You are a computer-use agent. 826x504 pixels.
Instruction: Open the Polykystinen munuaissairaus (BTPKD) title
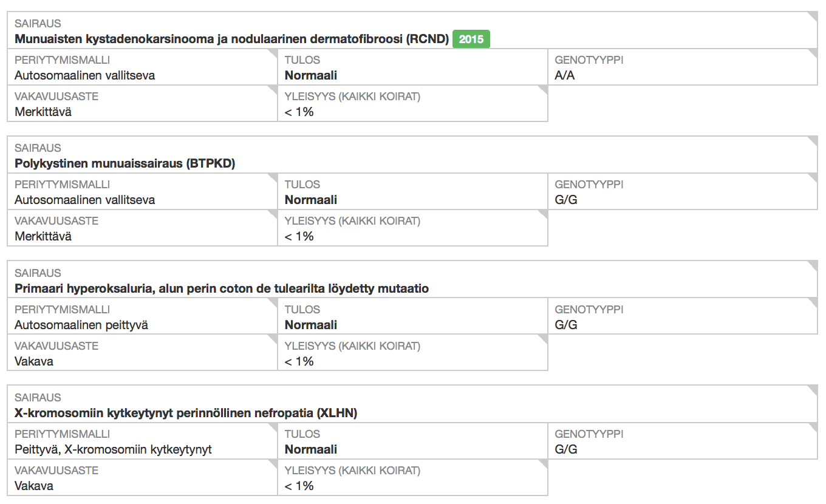tap(125, 164)
